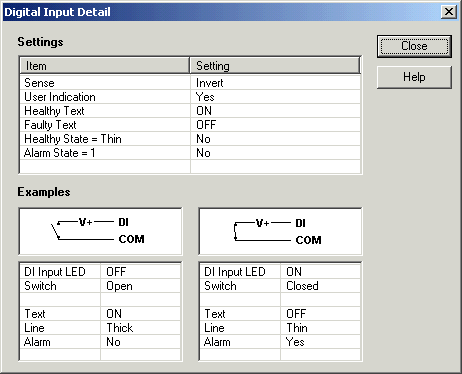Select the Faulty Text row

tap(190, 125)
